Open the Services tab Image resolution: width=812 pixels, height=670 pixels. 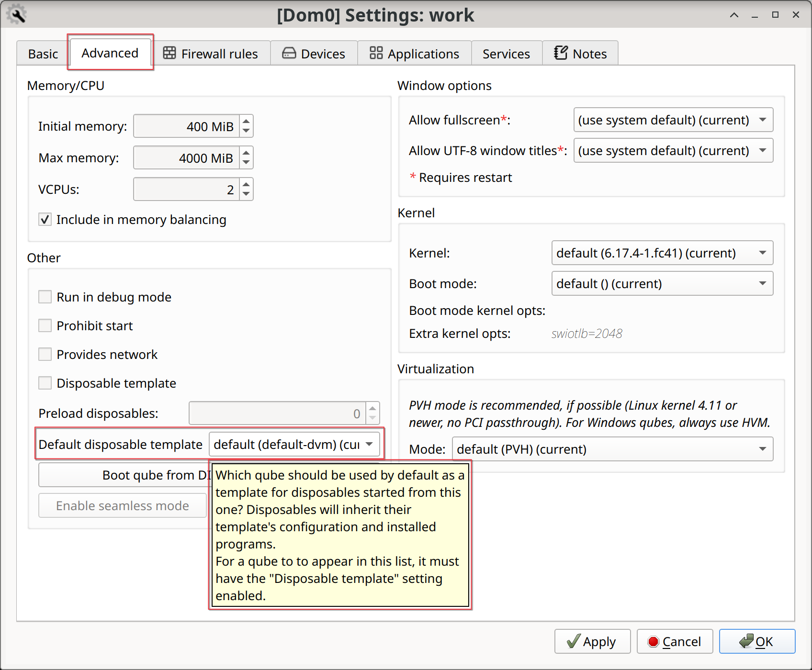pos(506,53)
